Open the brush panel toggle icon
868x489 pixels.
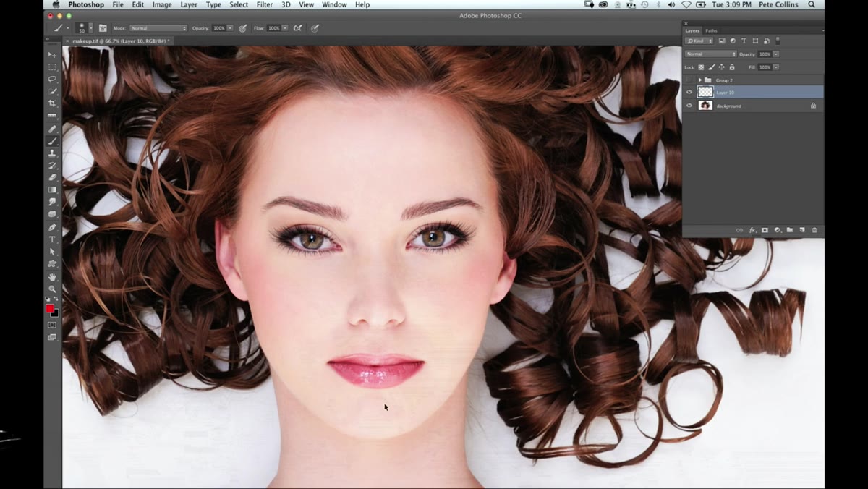click(103, 28)
